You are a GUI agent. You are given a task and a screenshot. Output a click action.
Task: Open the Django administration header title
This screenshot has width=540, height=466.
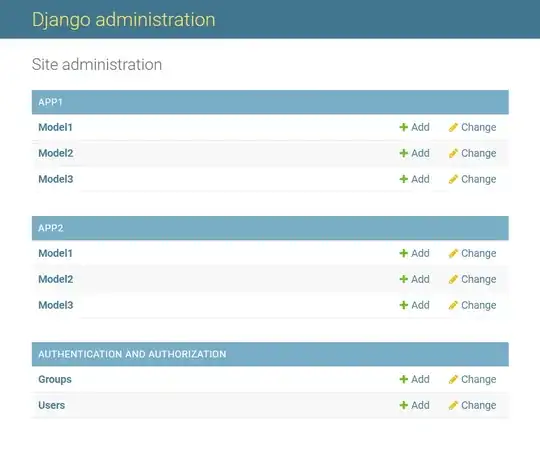[124, 20]
